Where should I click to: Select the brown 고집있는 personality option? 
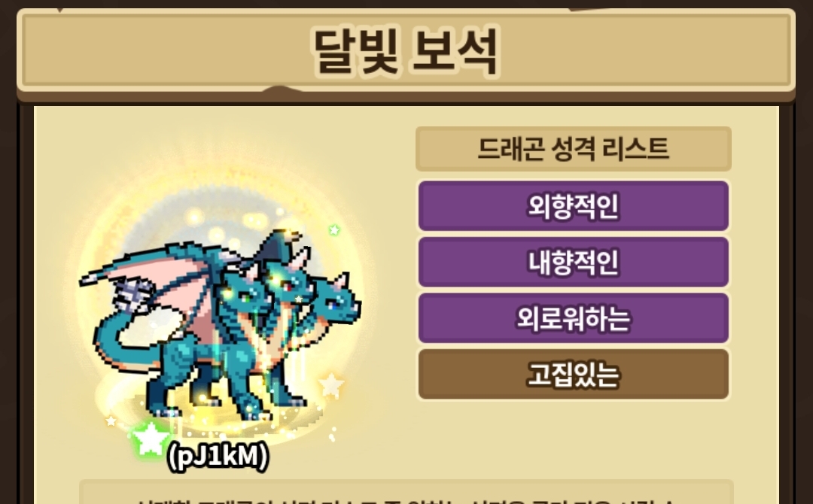(574, 374)
